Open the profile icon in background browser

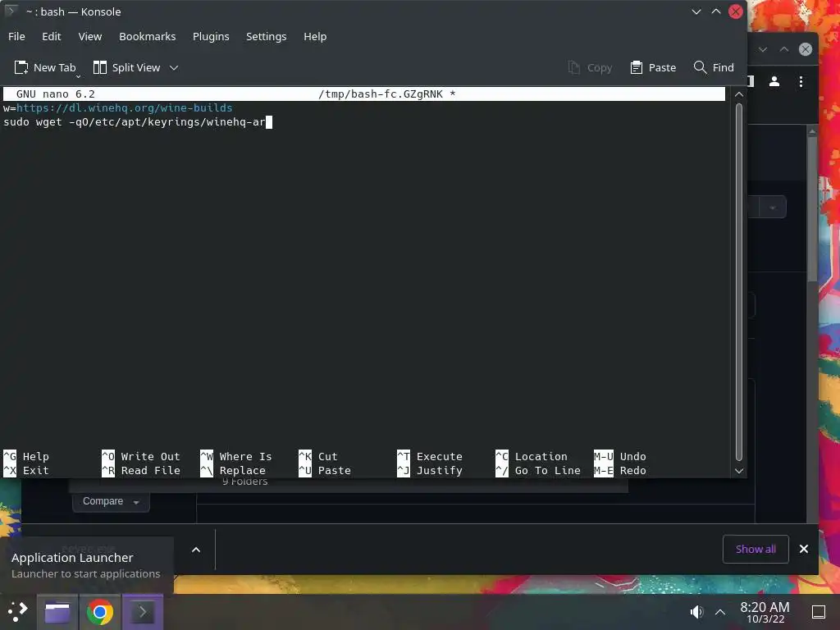click(x=774, y=81)
